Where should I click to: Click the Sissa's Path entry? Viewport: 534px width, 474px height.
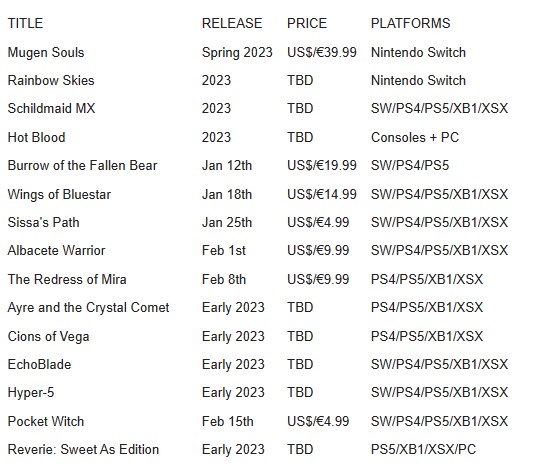tap(44, 223)
